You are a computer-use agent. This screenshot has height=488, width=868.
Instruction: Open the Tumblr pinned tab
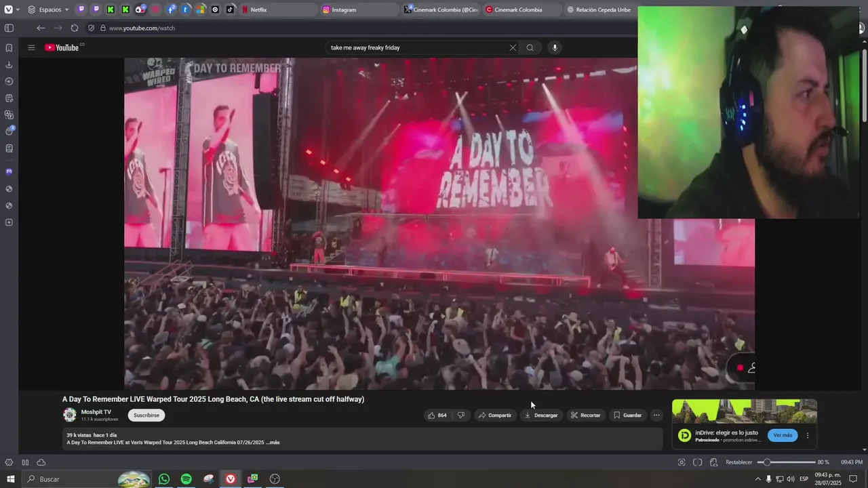(x=185, y=9)
